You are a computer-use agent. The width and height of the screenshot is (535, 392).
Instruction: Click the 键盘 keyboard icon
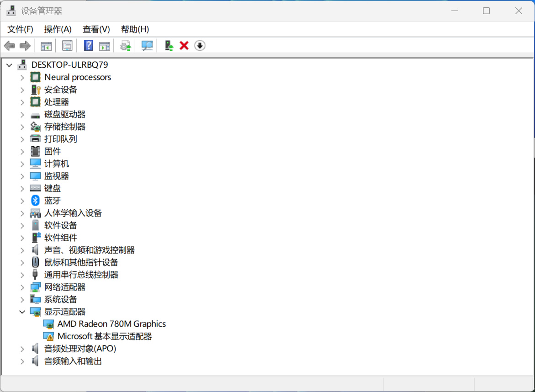click(35, 188)
